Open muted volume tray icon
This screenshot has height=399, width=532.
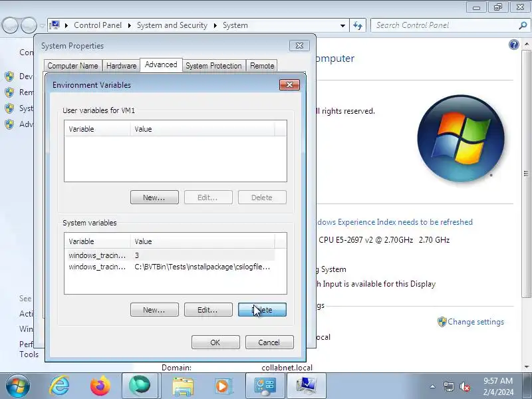click(464, 386)
